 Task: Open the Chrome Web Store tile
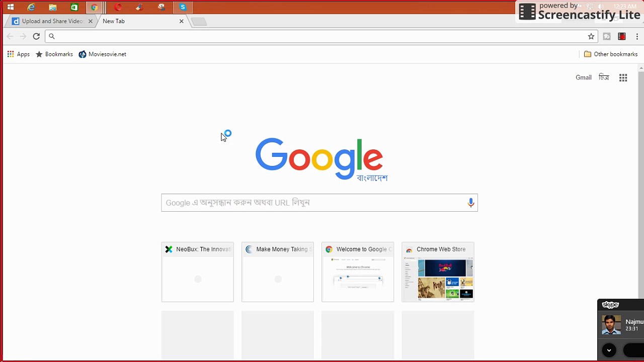click(x=438, y=272)
